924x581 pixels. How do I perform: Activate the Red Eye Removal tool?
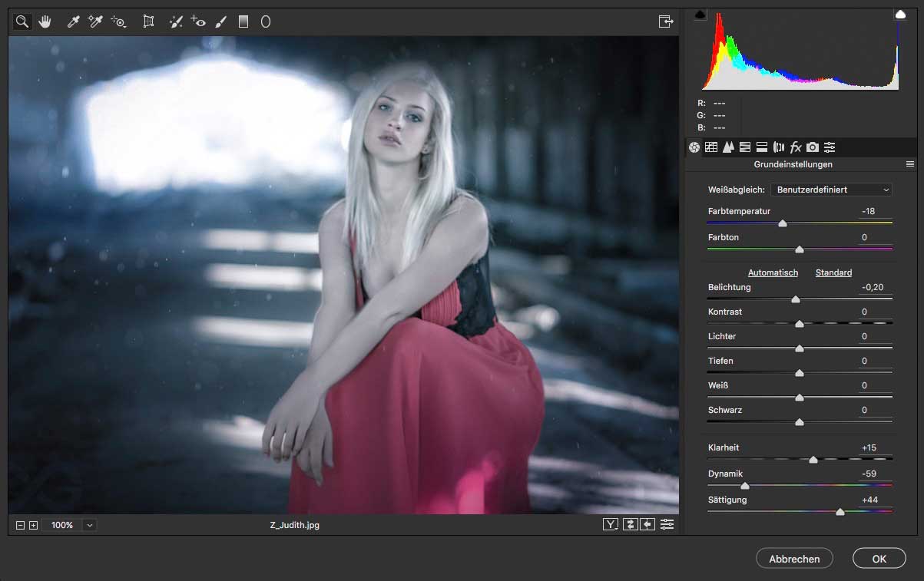pos(198,21)
